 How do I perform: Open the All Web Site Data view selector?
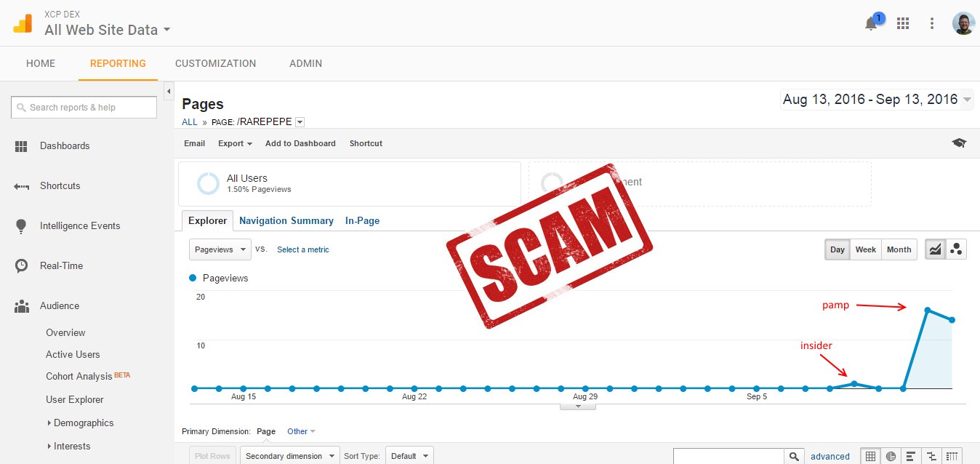[x=108, y=30]
